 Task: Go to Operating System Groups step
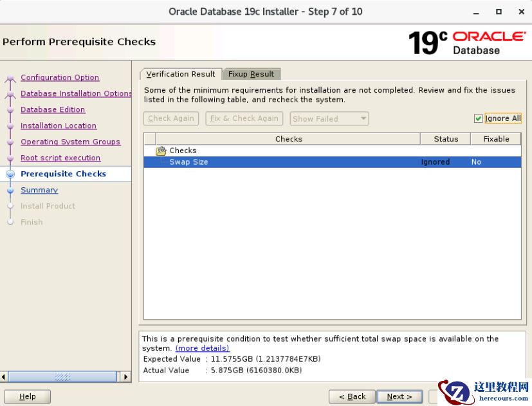(x=71, y=142)
